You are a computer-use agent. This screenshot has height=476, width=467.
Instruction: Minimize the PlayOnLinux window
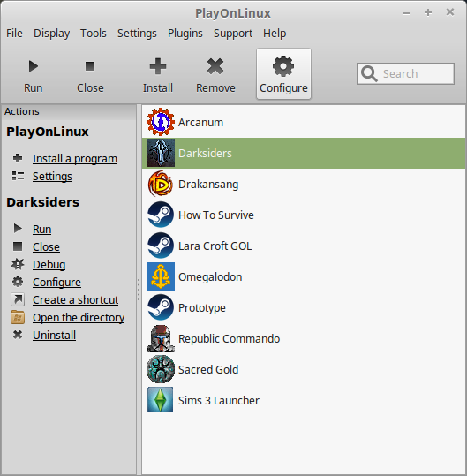(x=406, y=12)
